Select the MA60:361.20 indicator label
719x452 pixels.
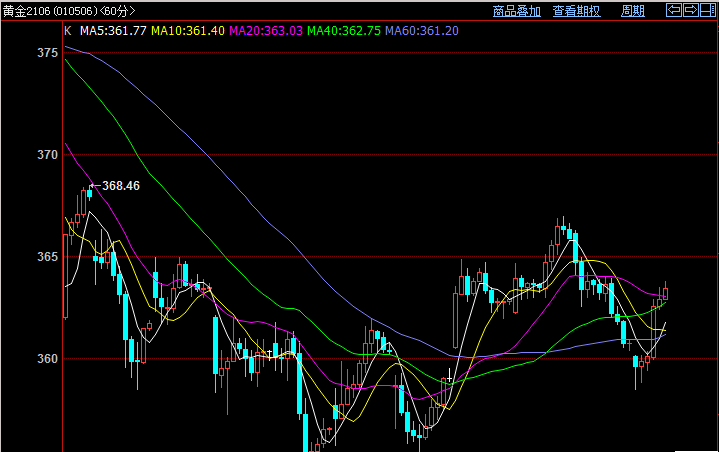click(x=422, y=31)
